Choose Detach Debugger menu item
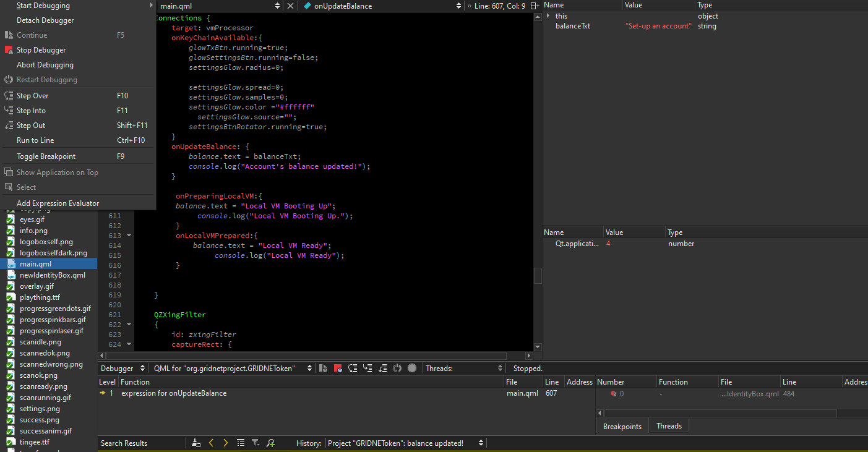This screenshot has height=452, width=868. pos(78,20)
